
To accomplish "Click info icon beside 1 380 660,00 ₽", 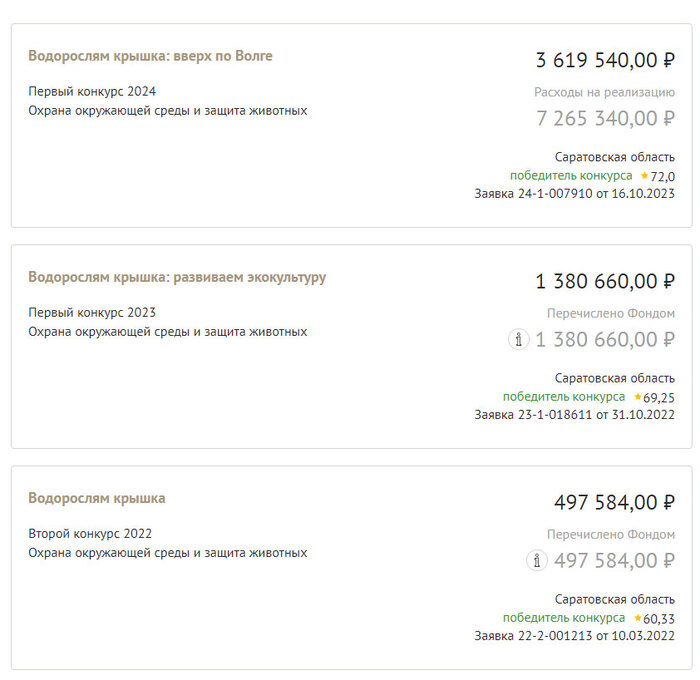I will (x=518, y=340).
